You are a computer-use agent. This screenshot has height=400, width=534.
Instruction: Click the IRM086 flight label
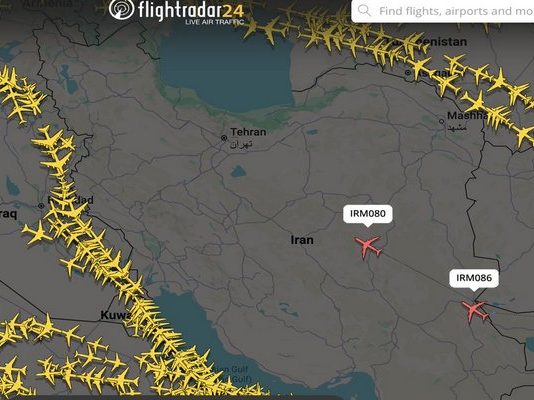474,278
